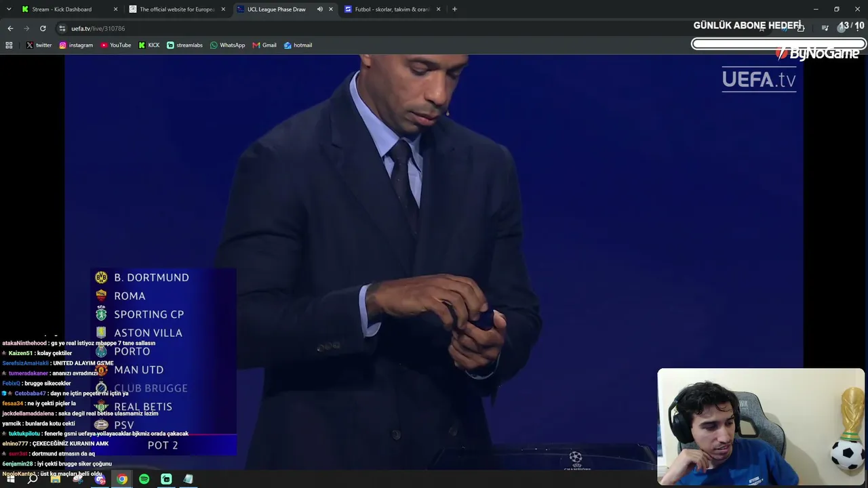The height and width of the screenshot is (488, 868).
Task: Reload the uefa.tv page
Action: click(43, 28)
